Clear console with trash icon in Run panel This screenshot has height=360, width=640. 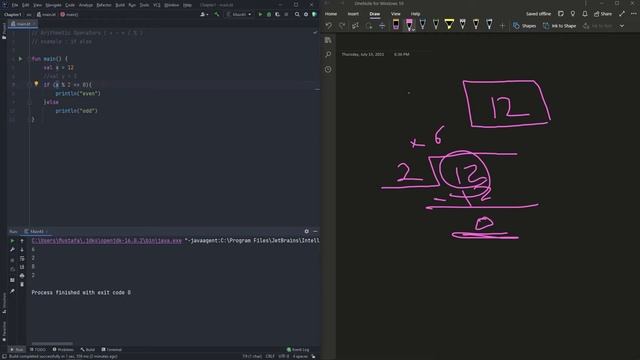(x=22, y=284)
